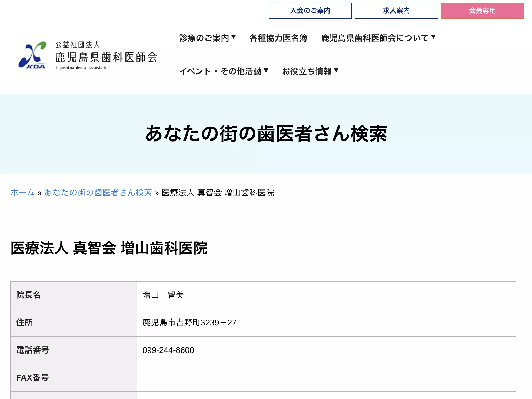Click the 公益社団法人 text in header
532x399 pixels.
(x=77, y=45)
